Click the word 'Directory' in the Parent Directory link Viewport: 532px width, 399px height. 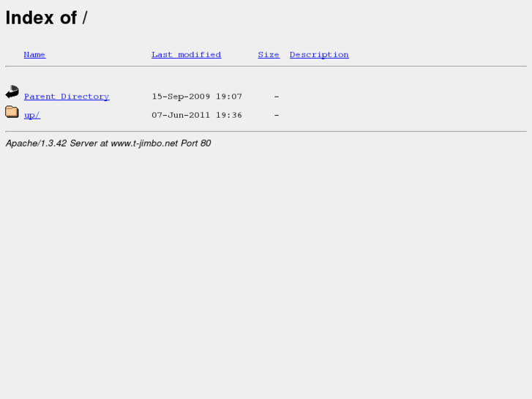(x=85, y=97)
